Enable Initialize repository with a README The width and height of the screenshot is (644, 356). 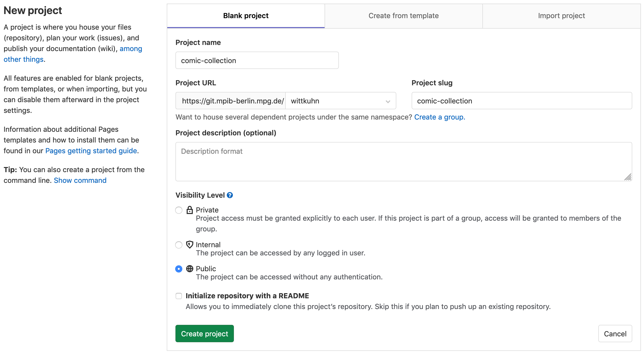(179, 296)
